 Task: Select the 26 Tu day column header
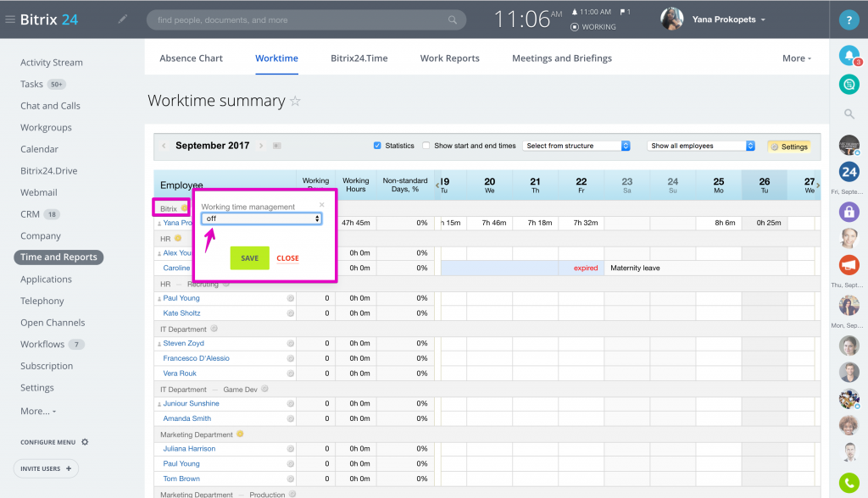[765, 185]
